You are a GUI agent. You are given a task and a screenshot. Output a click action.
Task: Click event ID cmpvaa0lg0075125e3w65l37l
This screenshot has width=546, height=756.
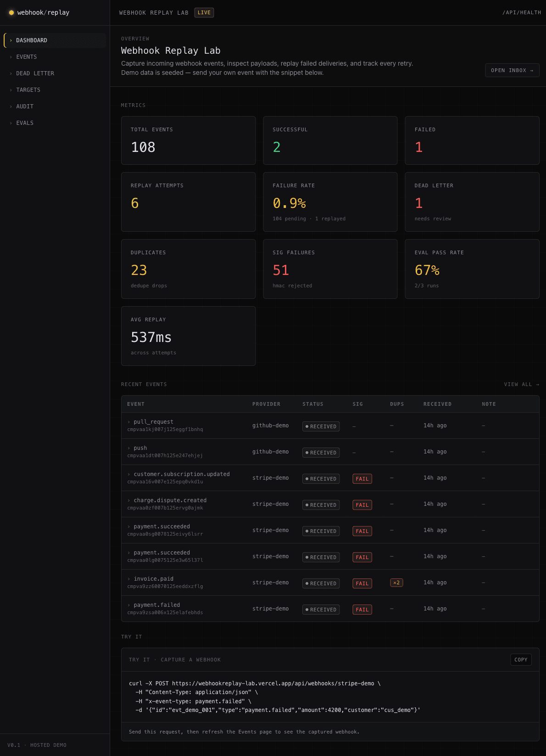(x=165, y=560)
